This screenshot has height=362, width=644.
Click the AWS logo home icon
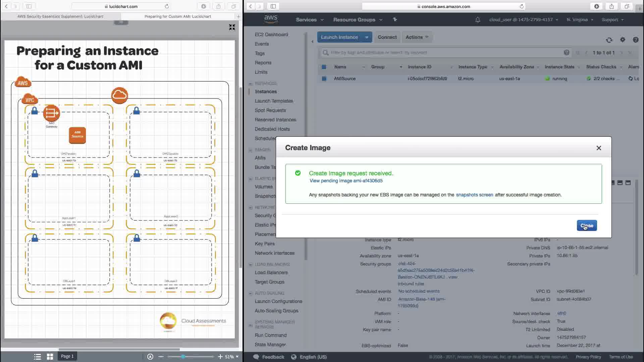click(x=270, y=19)
